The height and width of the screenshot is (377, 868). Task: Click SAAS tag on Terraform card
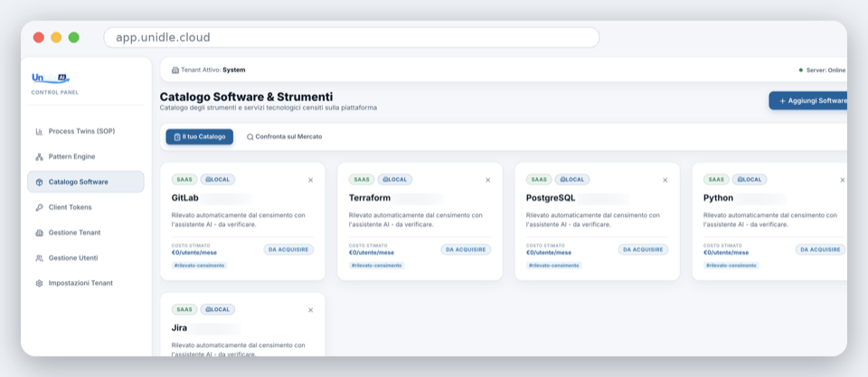click(x=362, y=179)
